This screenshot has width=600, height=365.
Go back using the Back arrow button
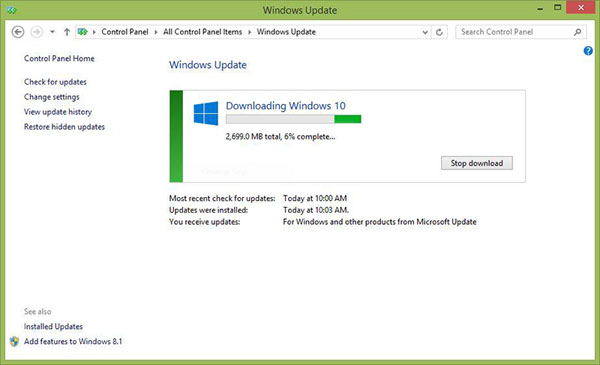[18, 32]
